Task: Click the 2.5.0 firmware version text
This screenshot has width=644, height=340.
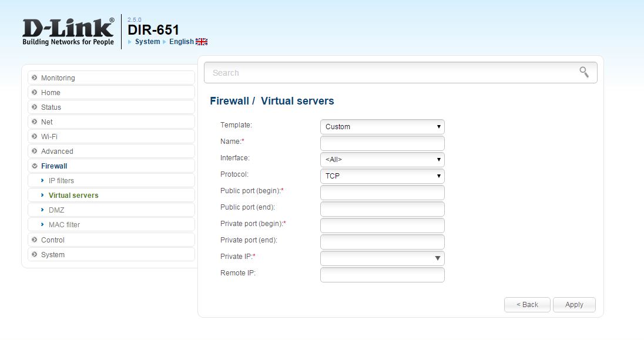Action: coord(135,19)
